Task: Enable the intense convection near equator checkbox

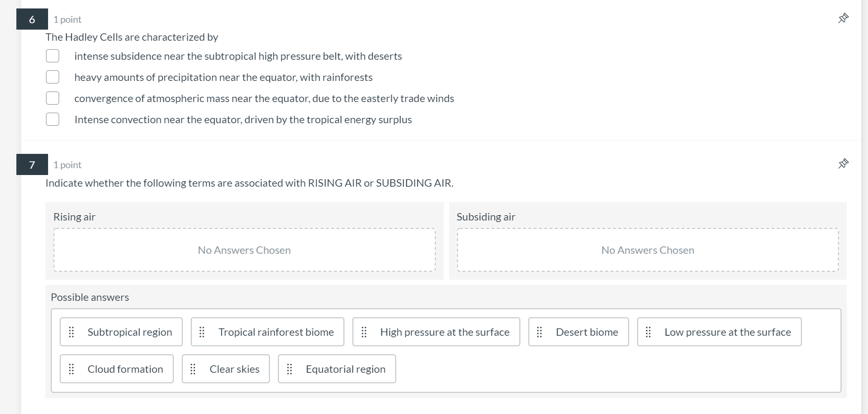Action: pos(52,119)
